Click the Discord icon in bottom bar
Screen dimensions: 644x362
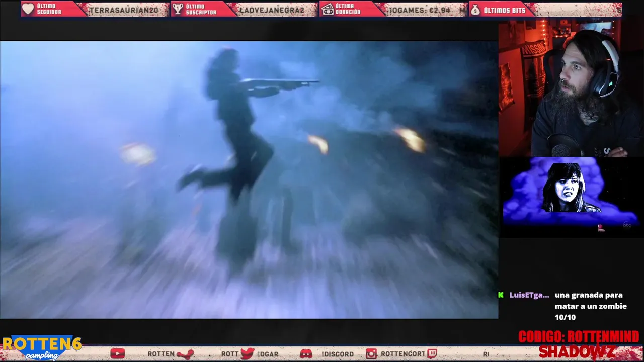(x=306, y=354)
